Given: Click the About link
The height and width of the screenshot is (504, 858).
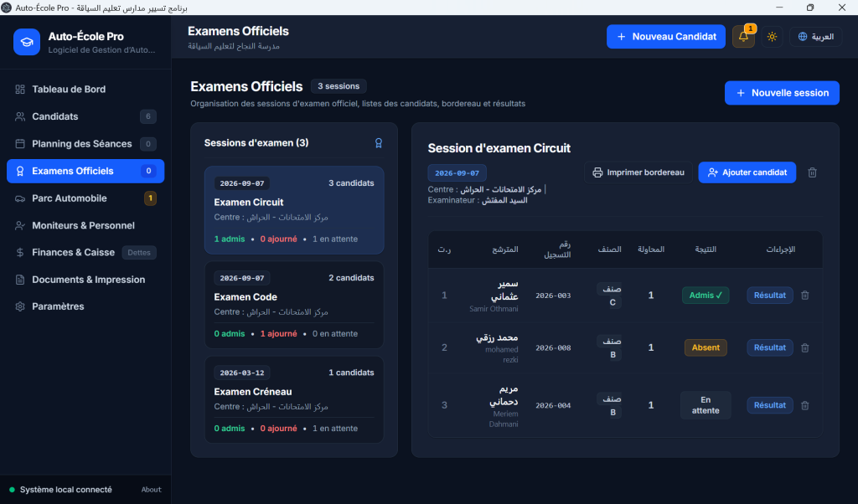Looking at the screenshot, I should point(151,490).
